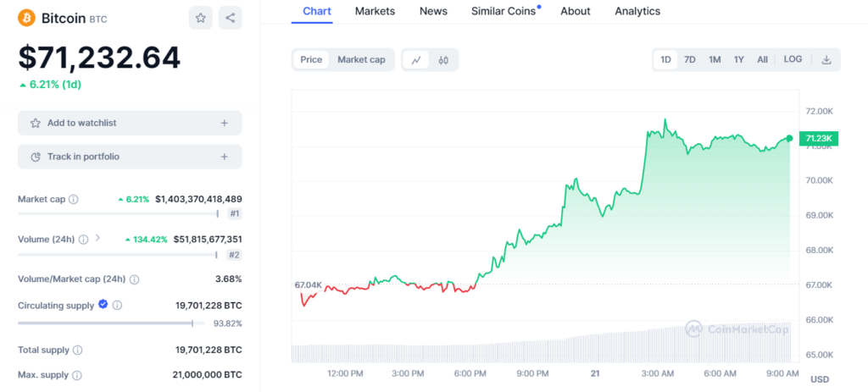Click Add to watchlist button
The height and width of the screenshot is (392, 868).
(130, 123)
